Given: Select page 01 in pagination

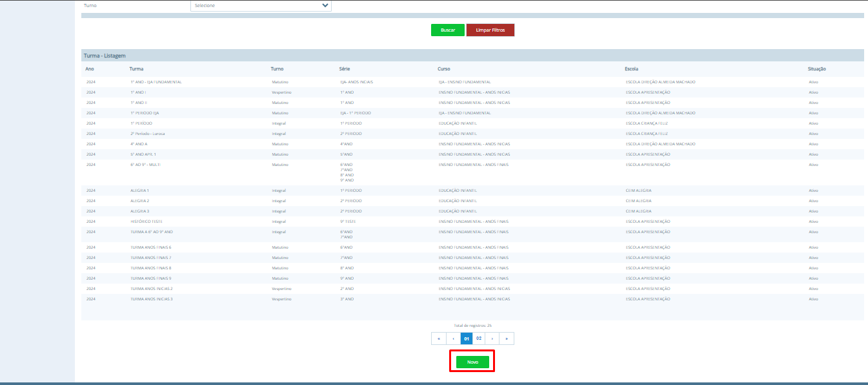Looking at the screenshot, I should pyautogui.click(x=467, y=338).
